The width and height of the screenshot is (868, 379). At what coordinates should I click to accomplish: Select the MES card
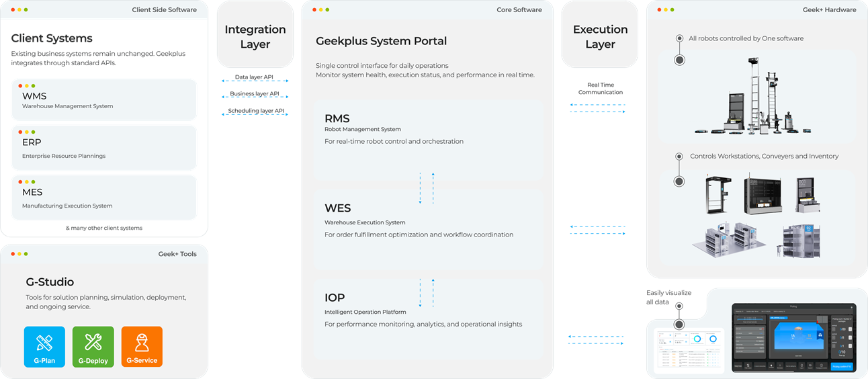pyautogui.click(x=104, y=198)
